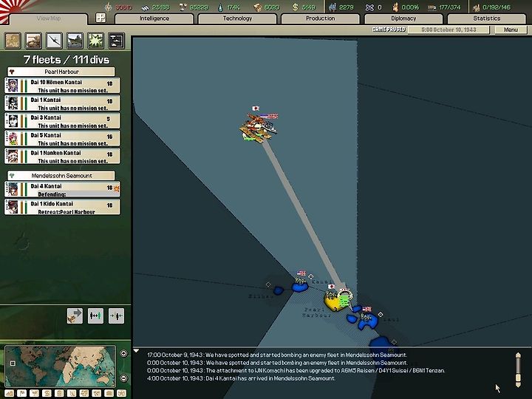This screenshot has height=399, width=532.
Task: Open the hot spots list icon
Action: coord(117,41)
